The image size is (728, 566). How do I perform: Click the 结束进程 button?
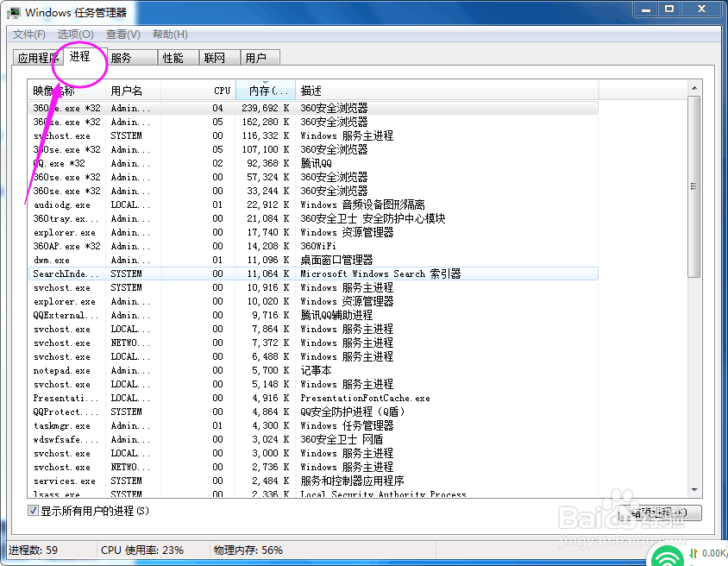pos(660,513)
